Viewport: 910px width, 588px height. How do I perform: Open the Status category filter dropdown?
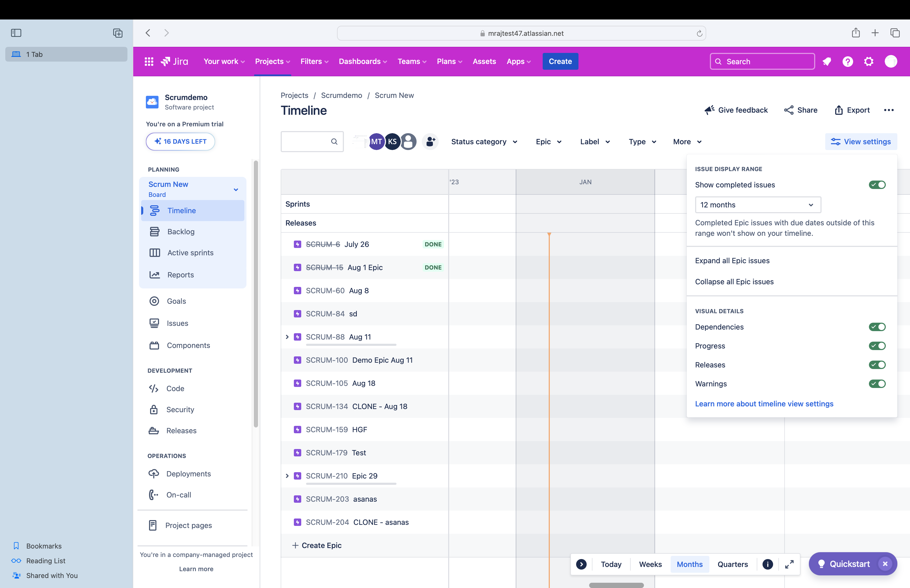484,142
